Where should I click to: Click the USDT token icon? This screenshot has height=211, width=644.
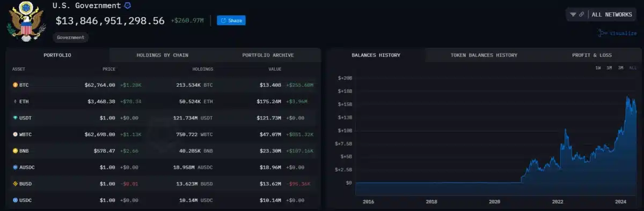15,118
